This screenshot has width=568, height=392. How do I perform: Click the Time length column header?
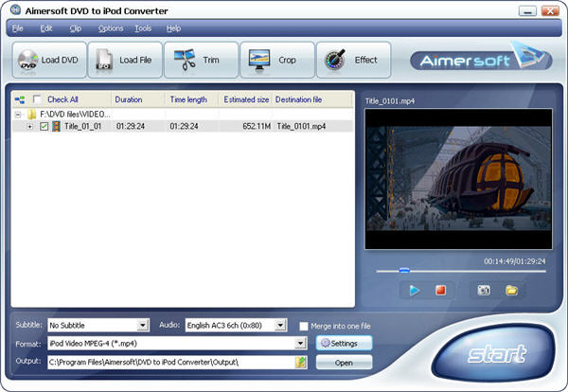(x=191, y=99)
